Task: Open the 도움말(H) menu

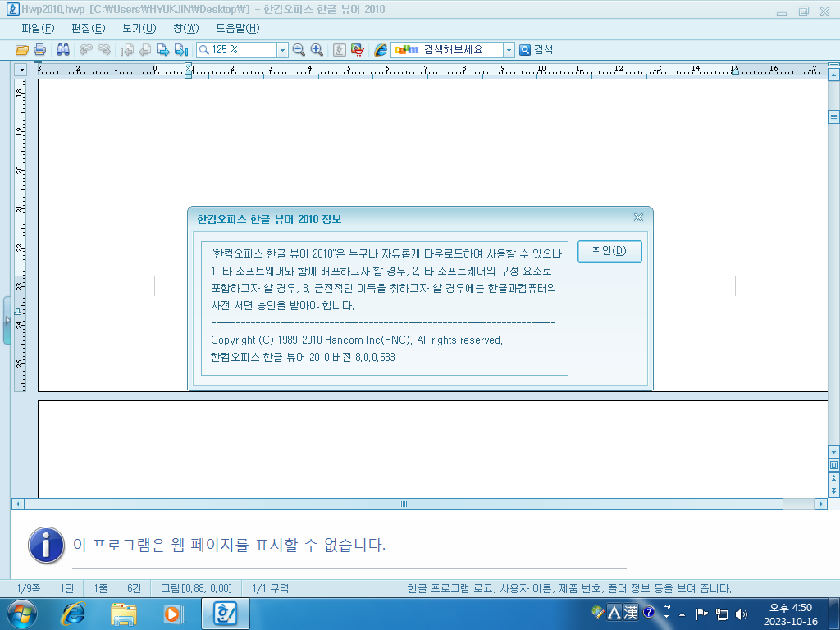Action: [x=238, y=29]
